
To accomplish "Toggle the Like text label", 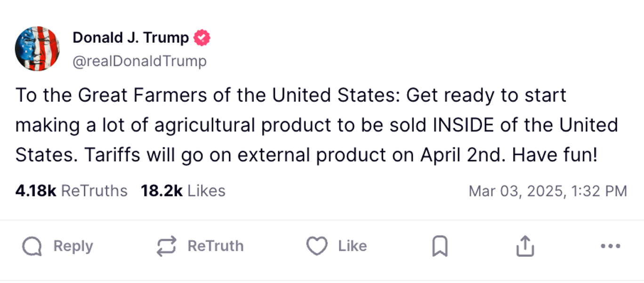I will (352, 246).
